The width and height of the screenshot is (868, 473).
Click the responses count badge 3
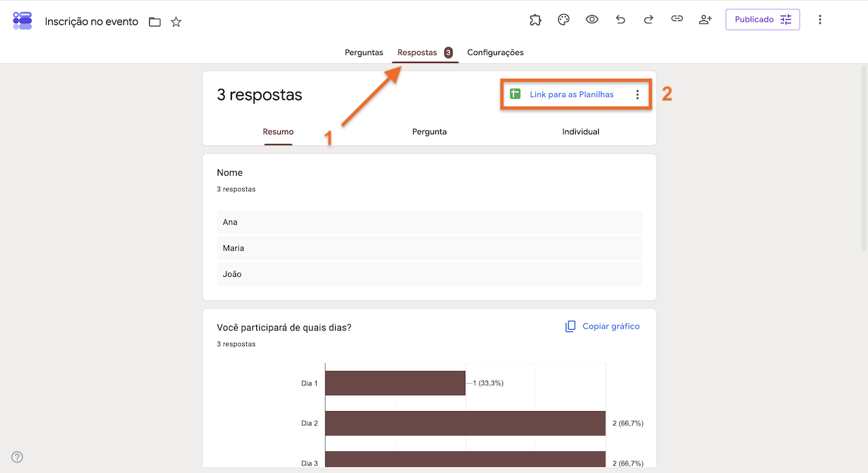[448, 52]
